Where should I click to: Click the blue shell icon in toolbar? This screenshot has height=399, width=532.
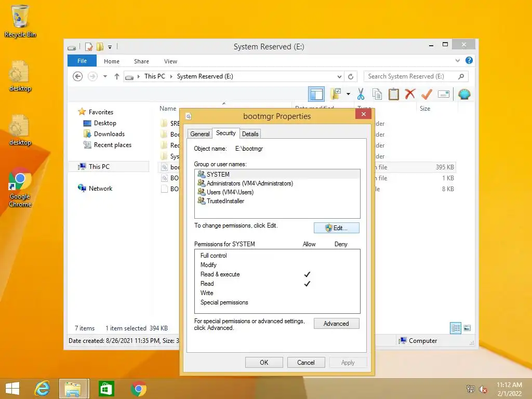pos(464,94)
